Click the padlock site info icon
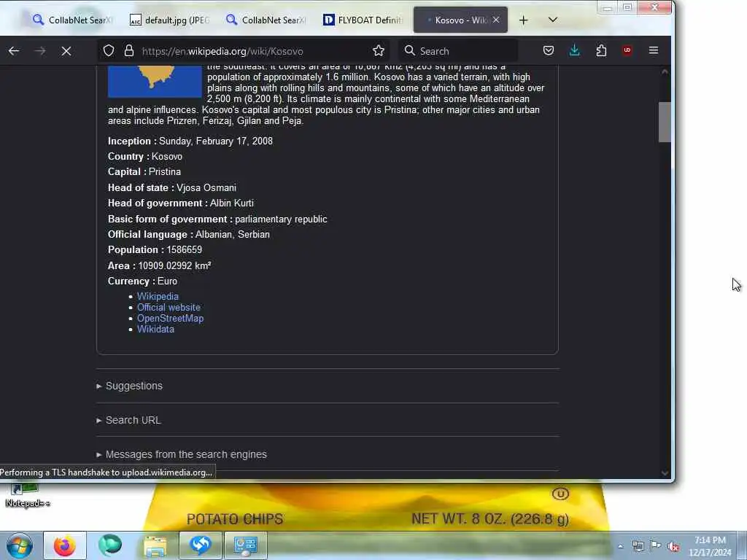 point(128,51)
